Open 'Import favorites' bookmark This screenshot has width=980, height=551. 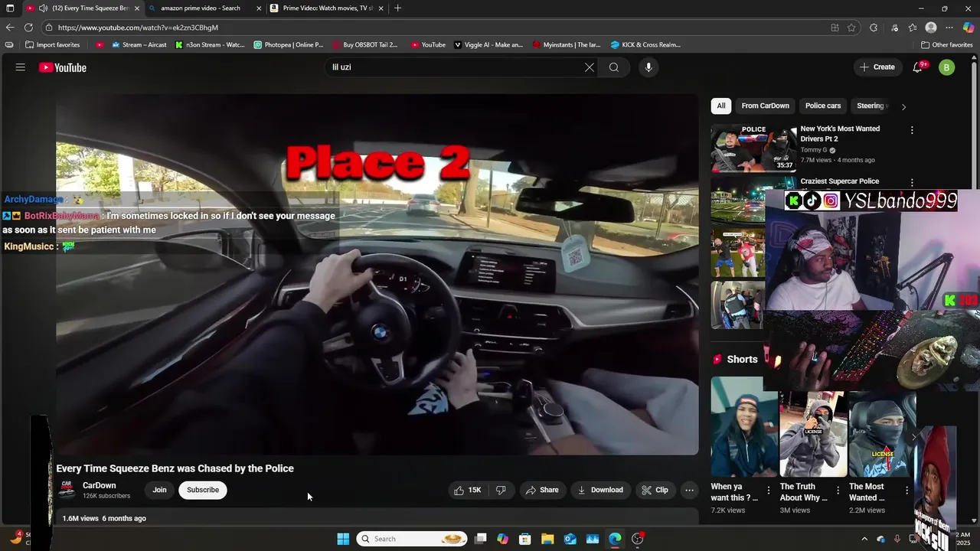point(53,45)
